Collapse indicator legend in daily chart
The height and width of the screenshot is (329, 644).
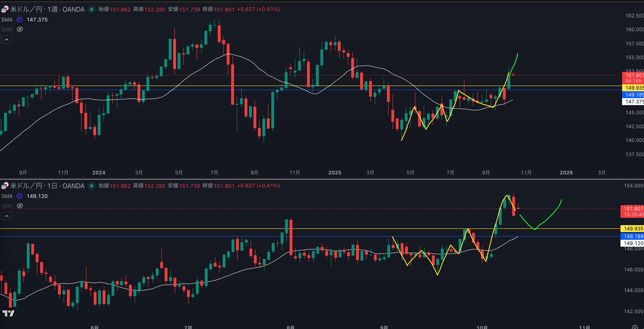tap(6, 216)
